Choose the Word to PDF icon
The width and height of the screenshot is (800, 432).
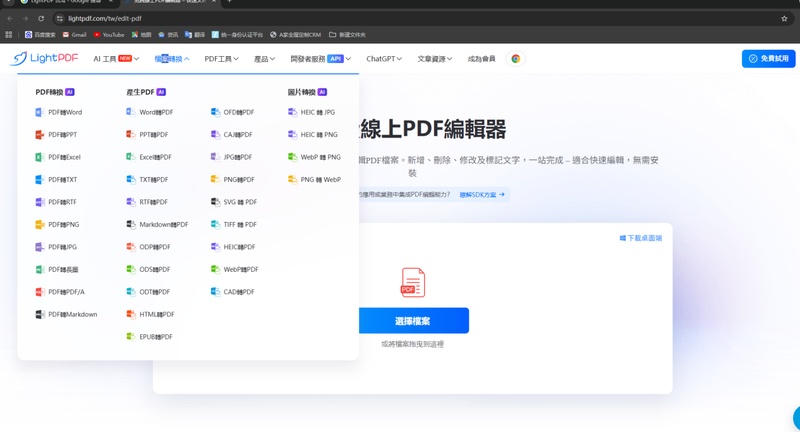pyautogui.click(x=131, y=112)
